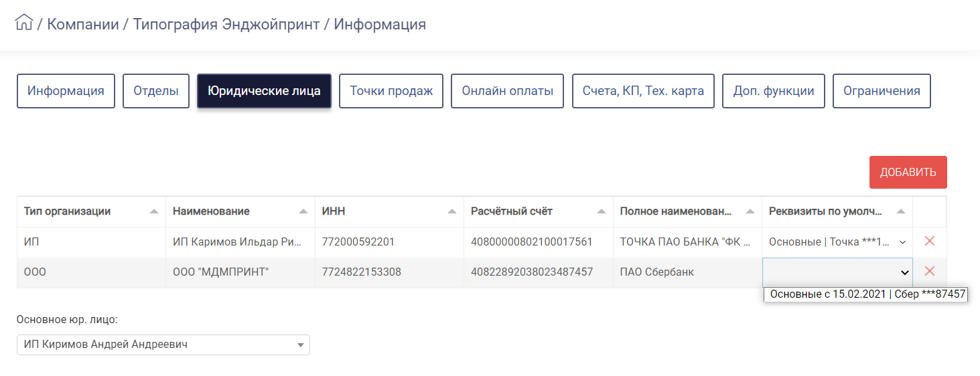Delete the ООО МДМПРИНТ row
Screen dimensions: 980x376
(929, 271)
